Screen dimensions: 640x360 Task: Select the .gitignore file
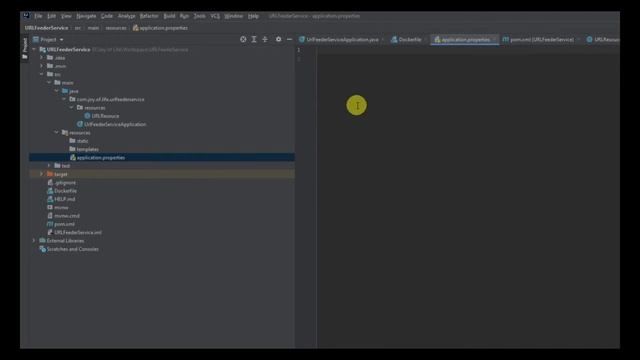[x=61, y=182]
